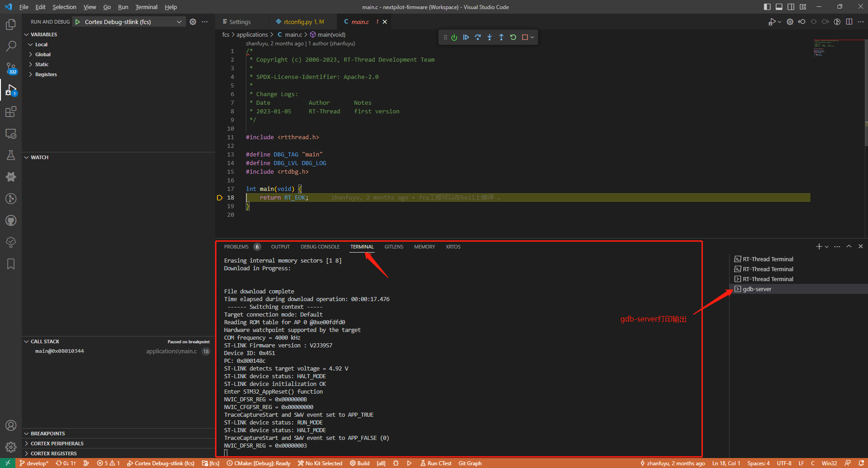The height and width of the screenshot is (468, 868).
Task: Open the GitHub view in activity bar
Action: (11, 220)
